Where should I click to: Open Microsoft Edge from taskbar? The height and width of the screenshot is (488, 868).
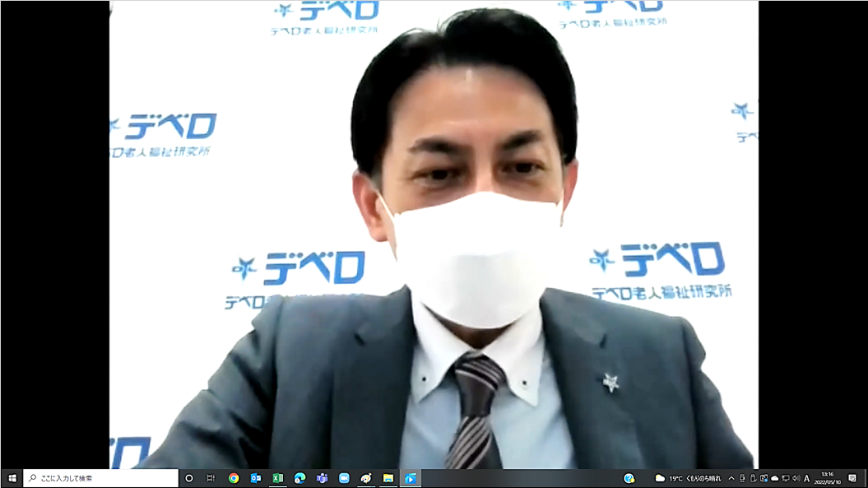[300, 478]
